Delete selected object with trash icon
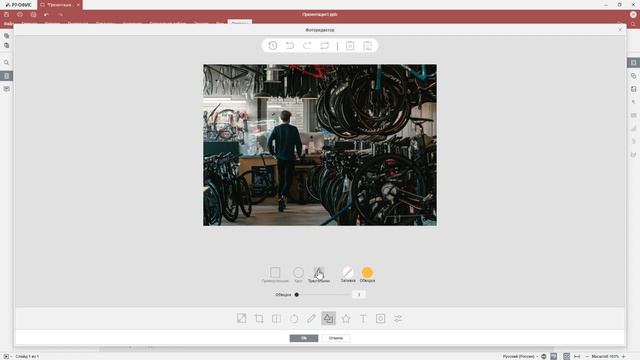Image resolution: width=640 pixels, height=360 pixels. tap(350, 46)
